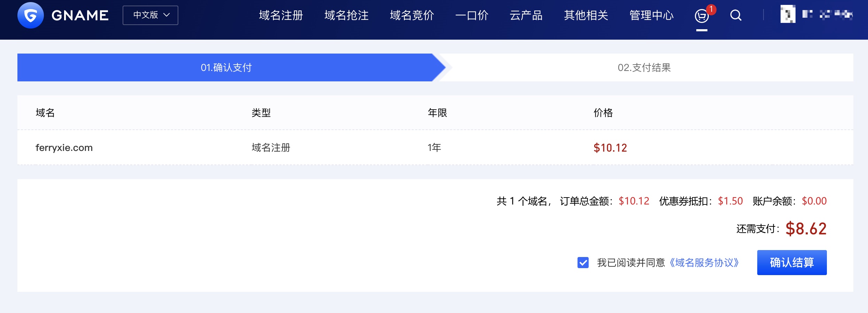This screenshot has width=868, height=313.
Task: Untick the 我已阅读并同意 agreement checkbox
Action: pos(583,263)
